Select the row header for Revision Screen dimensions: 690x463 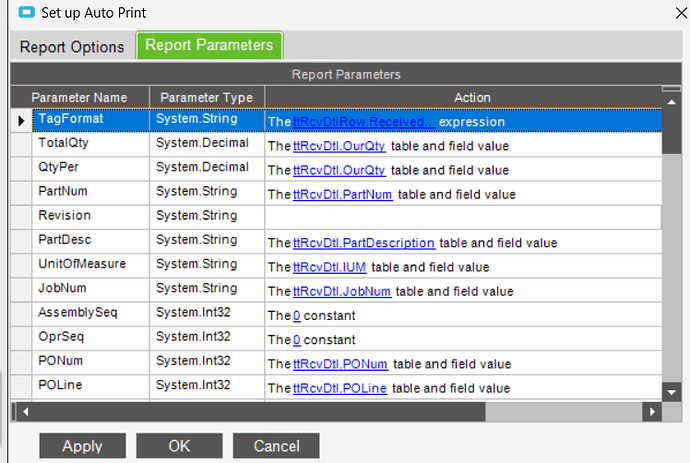(x=21, y=217)
